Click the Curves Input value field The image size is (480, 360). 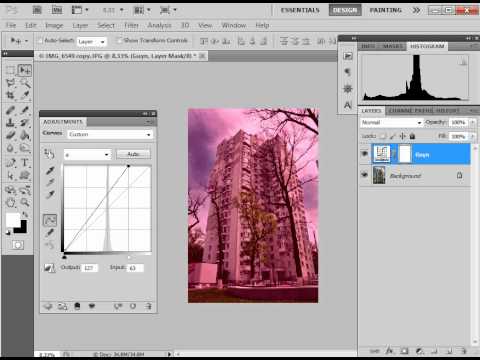coord(135,268)
